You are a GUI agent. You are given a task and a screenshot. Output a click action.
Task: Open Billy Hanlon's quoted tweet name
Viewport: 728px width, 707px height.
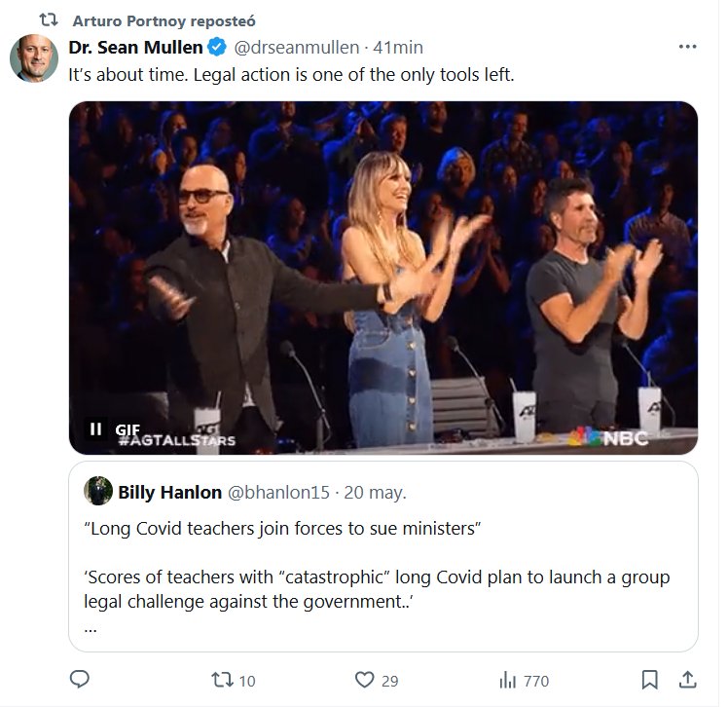169,492
